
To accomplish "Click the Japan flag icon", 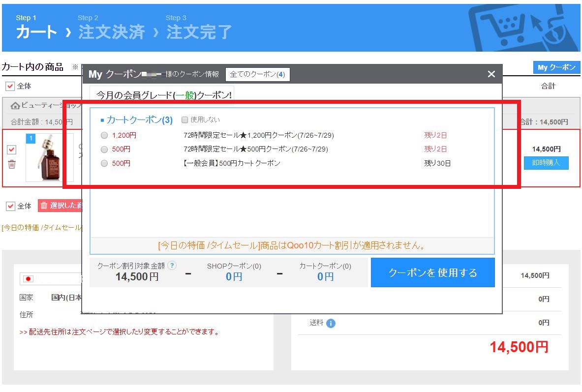I will coord(29,279).
